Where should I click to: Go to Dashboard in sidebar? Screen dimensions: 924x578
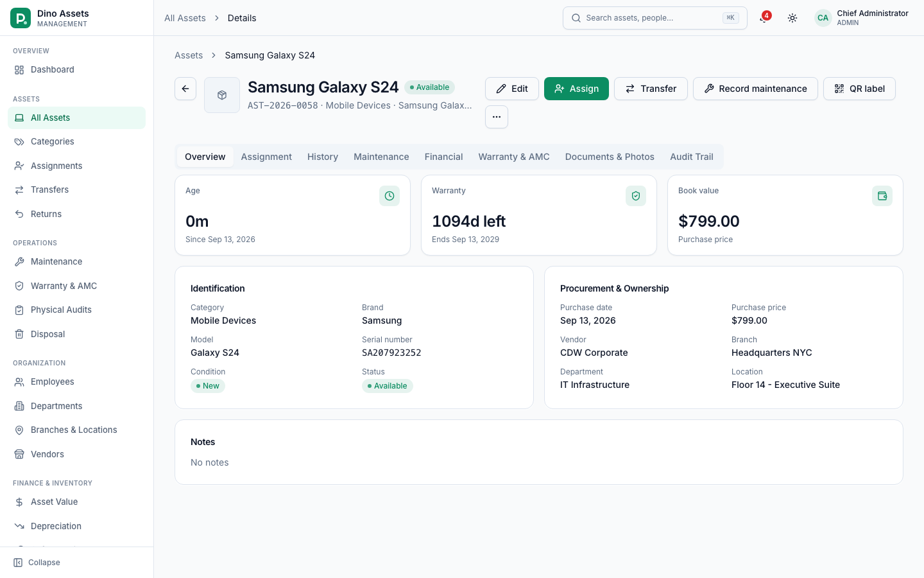tap(76, 69)
